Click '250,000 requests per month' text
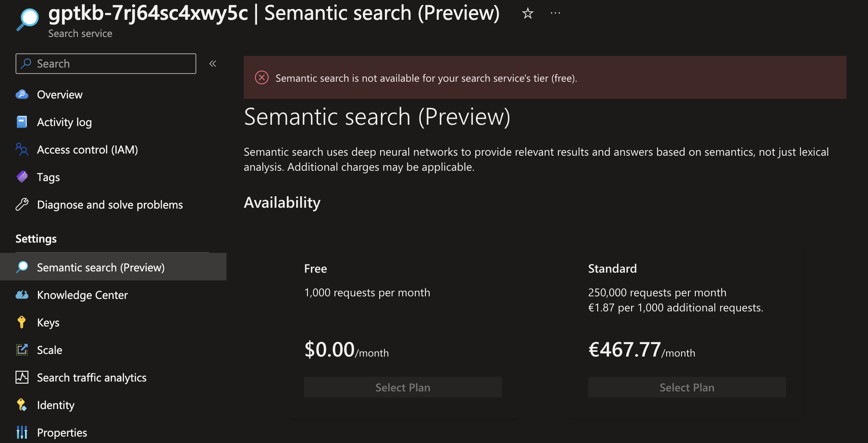 657,292
